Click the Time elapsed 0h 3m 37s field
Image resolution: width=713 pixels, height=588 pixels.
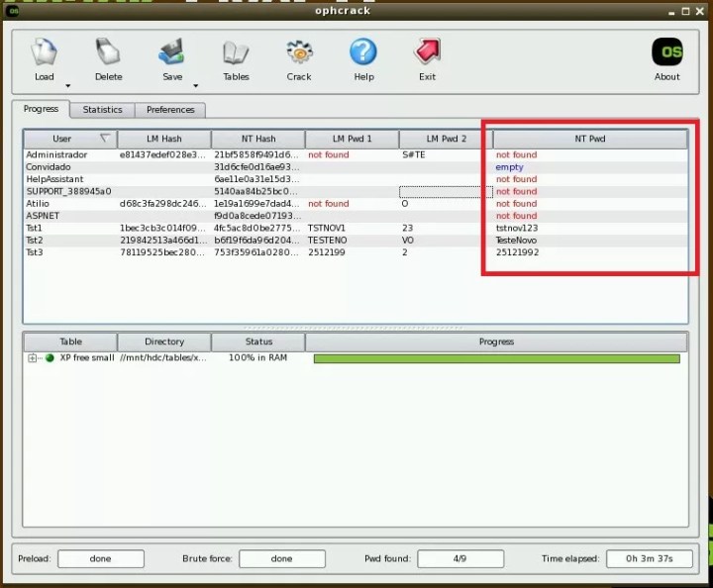(x=650, y=558)
